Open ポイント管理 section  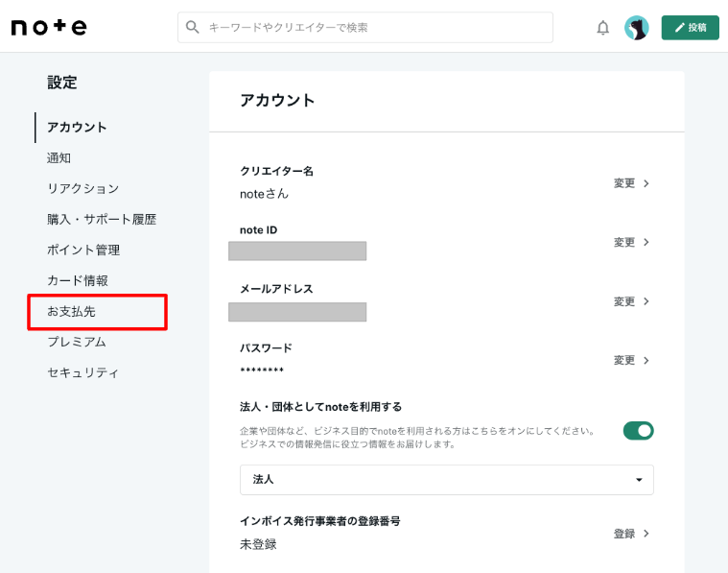point(83,250)
